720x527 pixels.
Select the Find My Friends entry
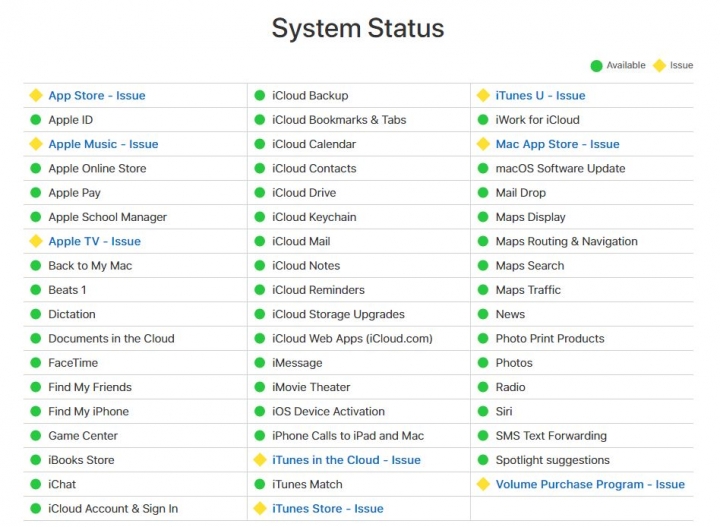click(90, 387)
